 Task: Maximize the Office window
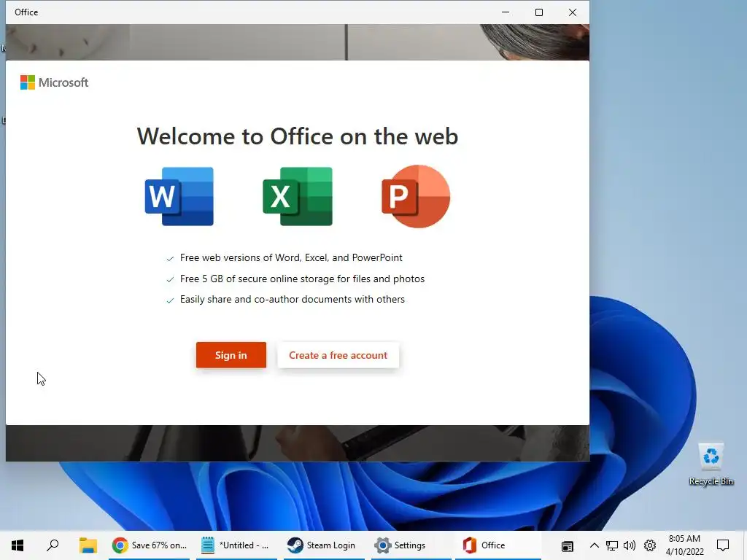[539, 12]
